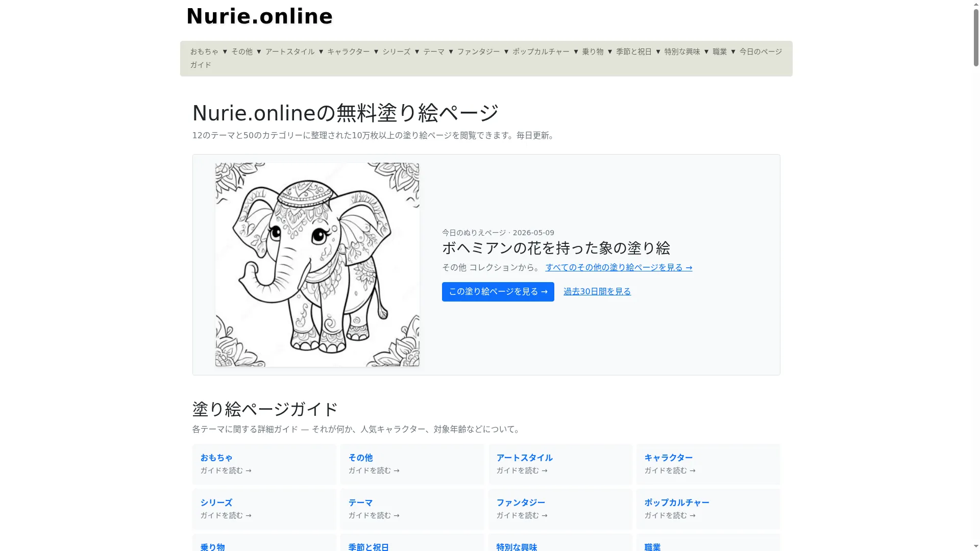The width and height of the screenshot is (980, 551).
Task: Open the 季節と祝日 guide card
Action: pos(412,542)
